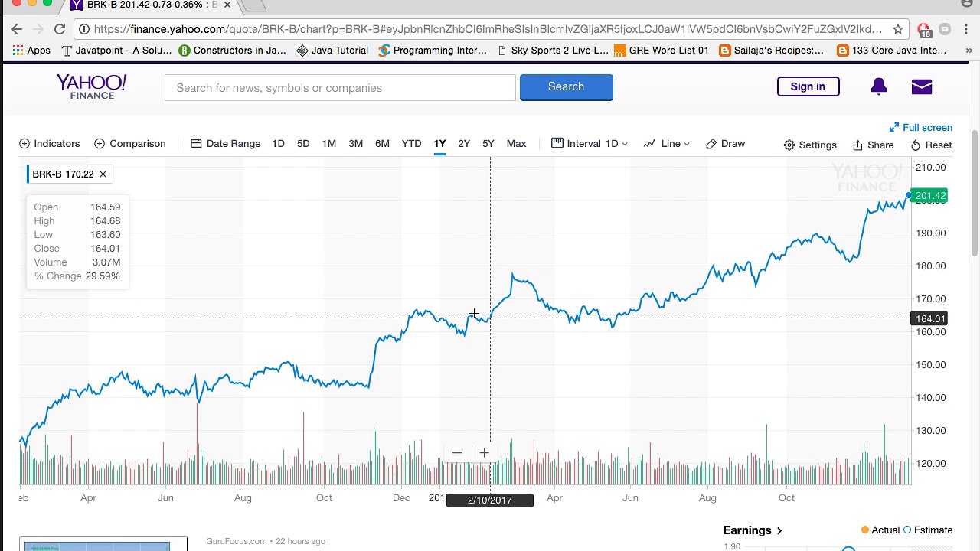Select 5Y range
Viewport: 980px width, 551px height.
pyautogui.click(x=488, y=144)
